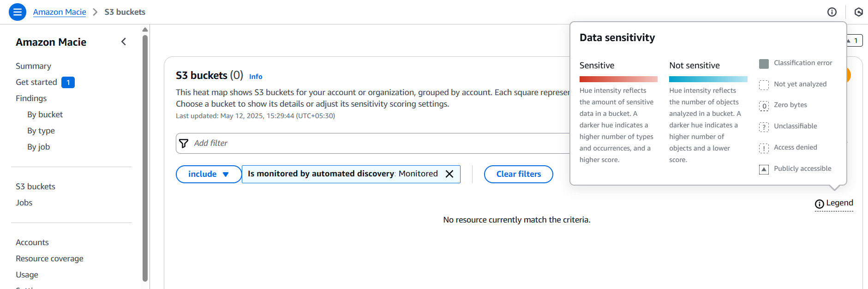Screen dimensions: 868x289
Task: Open Resource coverage page
Action: click(x=49, y=259)
